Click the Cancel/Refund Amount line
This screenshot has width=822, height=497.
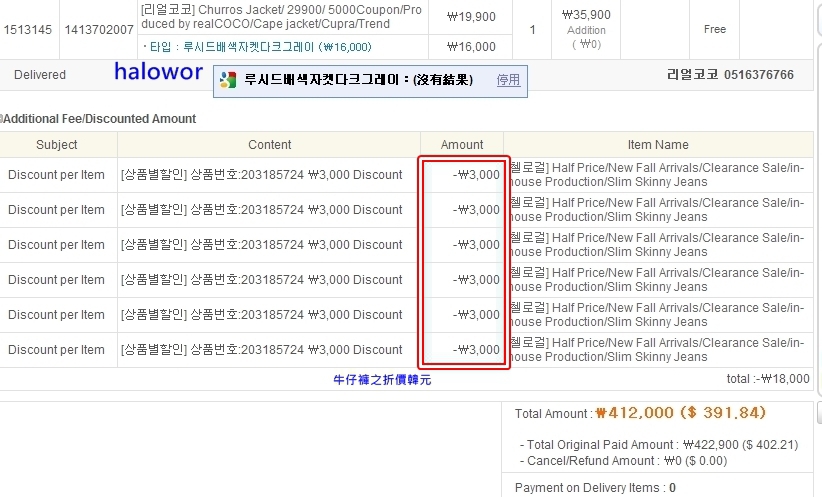pyautogui.click(x=623, y=461)
